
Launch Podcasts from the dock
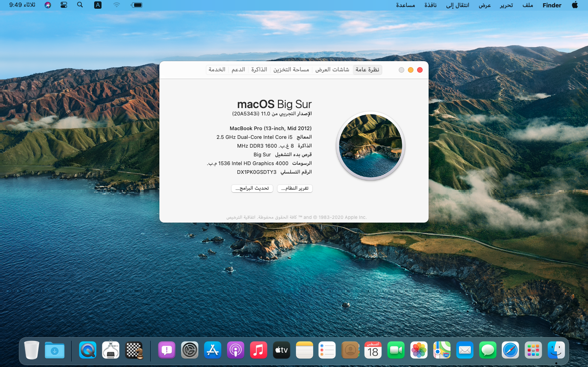click(x=236, y=350)
